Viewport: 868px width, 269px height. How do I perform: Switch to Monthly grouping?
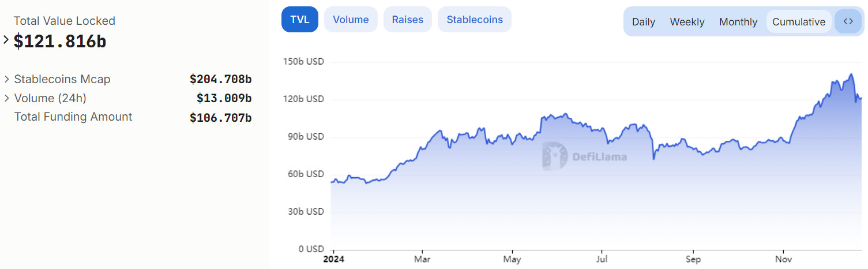(738, 22)
